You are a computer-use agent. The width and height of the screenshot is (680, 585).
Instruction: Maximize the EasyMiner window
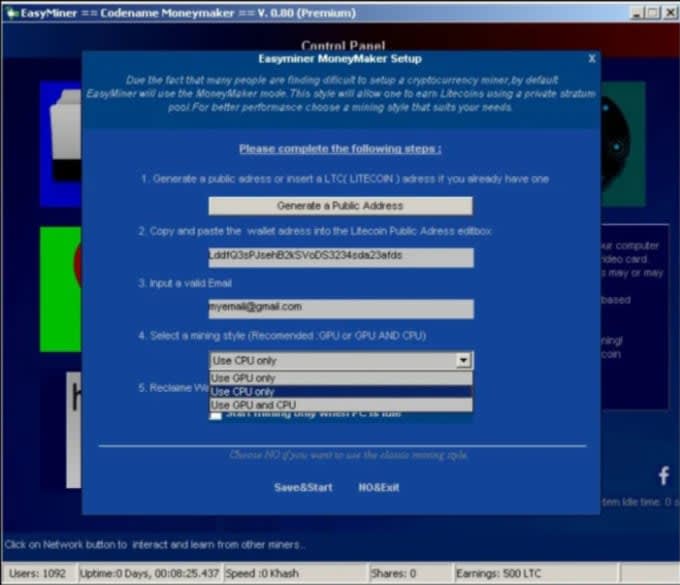653,13
